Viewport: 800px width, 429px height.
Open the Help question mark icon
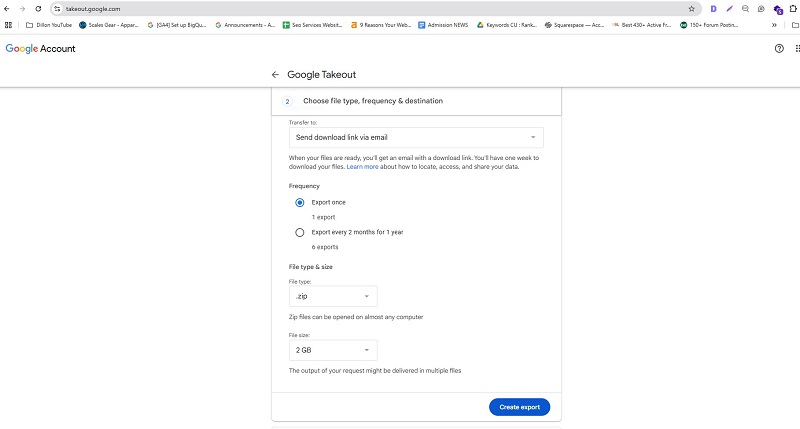point(779,48)
